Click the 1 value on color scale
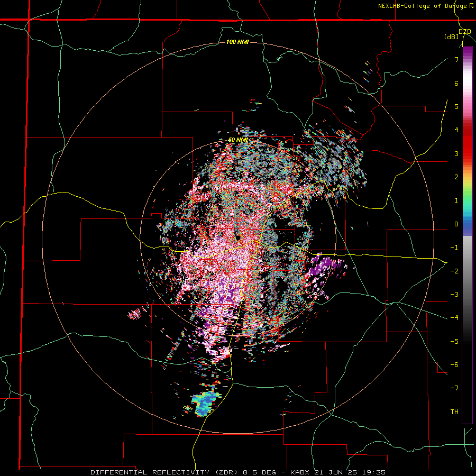Screen dimensions: 476x476 click(x=456, y=200)
